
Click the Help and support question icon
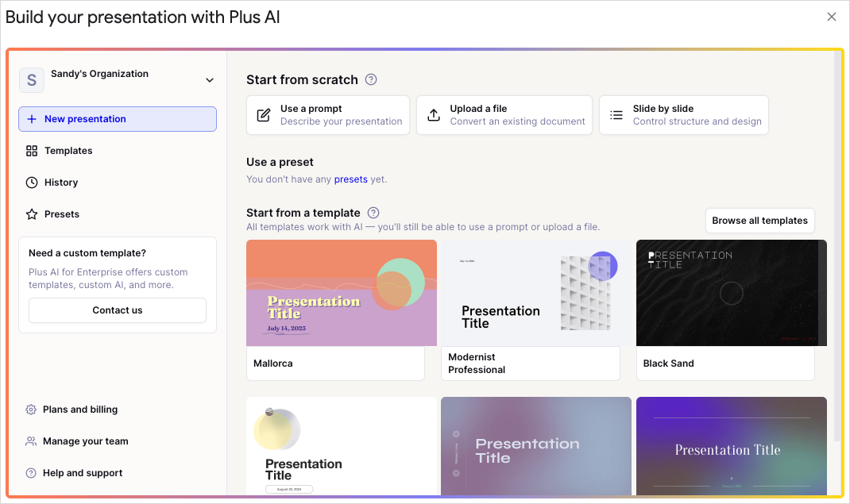click(31, 473)
